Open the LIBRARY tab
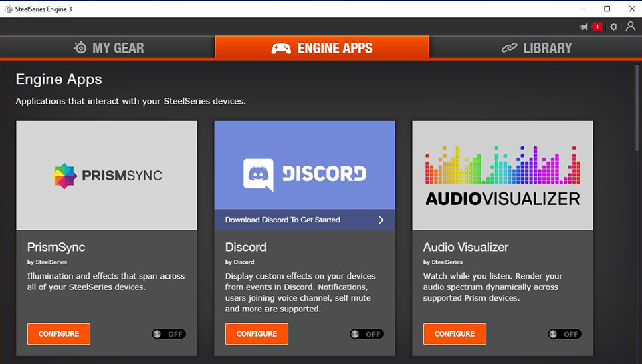 (x=536, y=47)
